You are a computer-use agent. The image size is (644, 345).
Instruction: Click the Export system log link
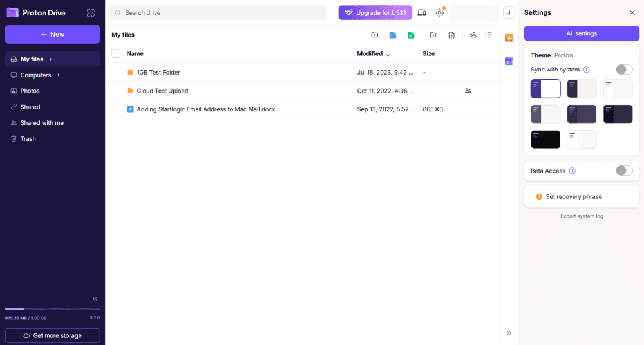click(582, 216)
